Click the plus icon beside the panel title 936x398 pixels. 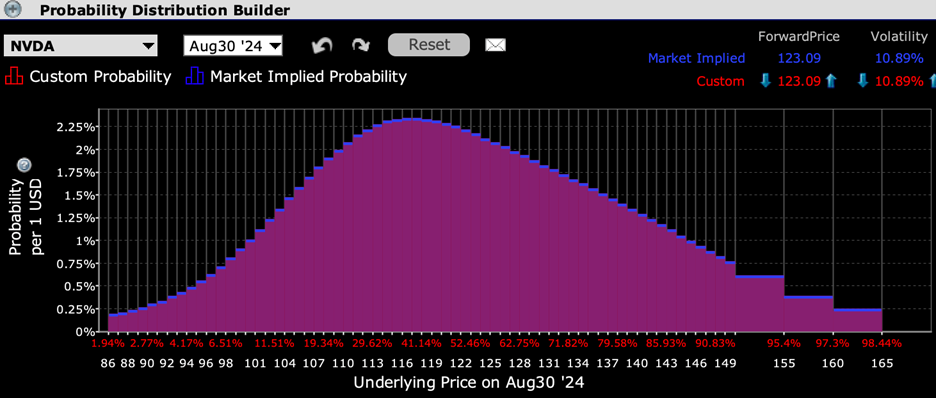click(13, 10)
